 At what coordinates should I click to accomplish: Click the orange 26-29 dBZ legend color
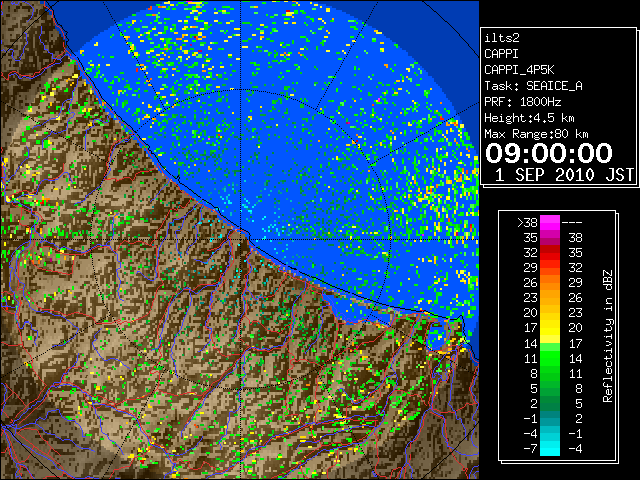click(550, 282)
